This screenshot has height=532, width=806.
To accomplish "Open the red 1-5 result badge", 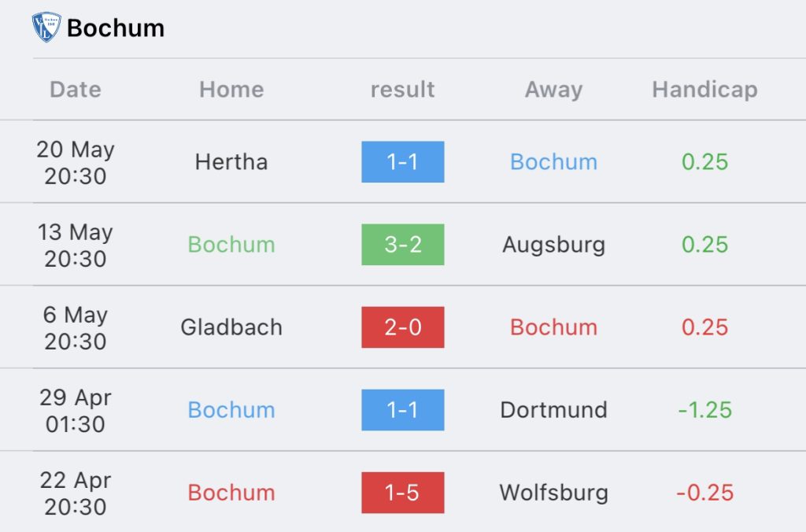I will (402, 493).
